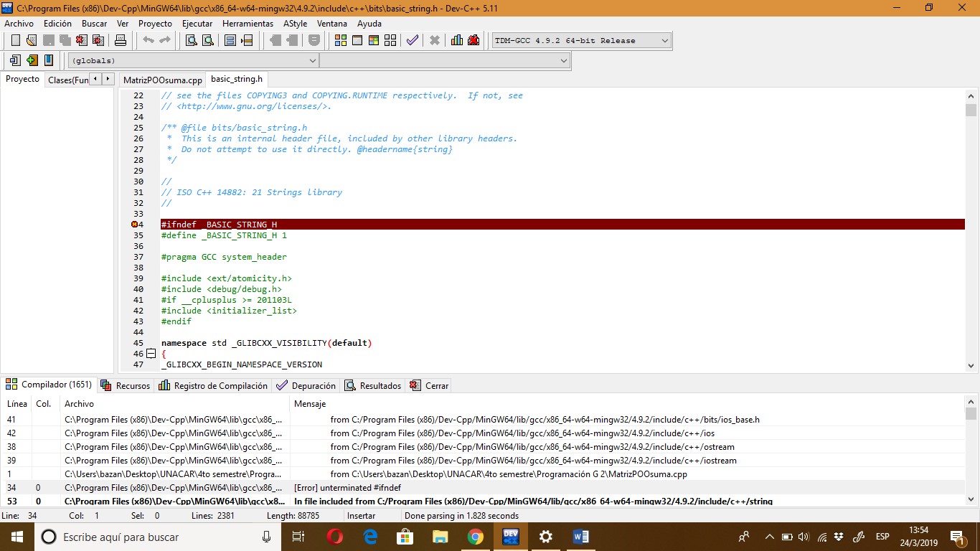980x551 pixels.
Task: Open the Buscar menu
Action: coord(94,23)
